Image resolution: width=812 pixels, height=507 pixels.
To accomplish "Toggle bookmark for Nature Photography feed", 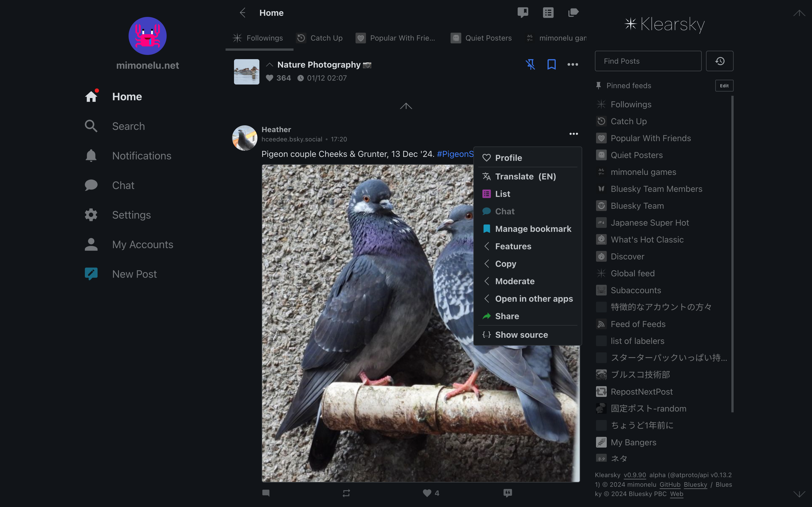I will [551, 65].
